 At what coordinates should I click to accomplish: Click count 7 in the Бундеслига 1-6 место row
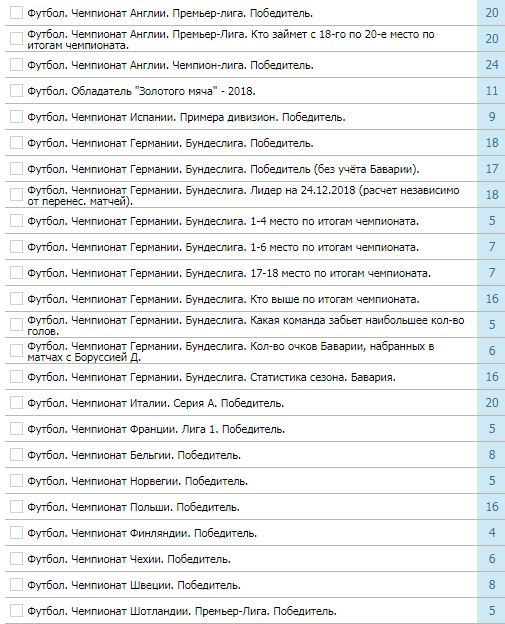click(x=491, y=247)
